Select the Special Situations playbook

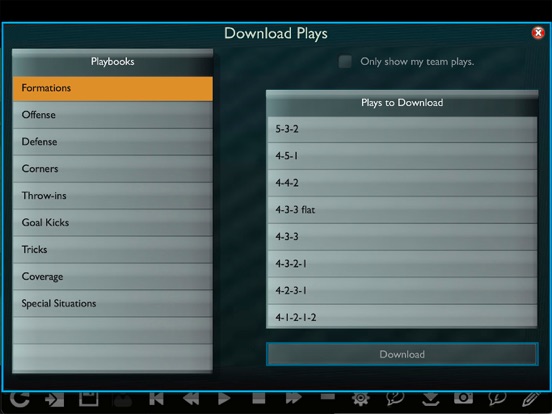point(113,303)
